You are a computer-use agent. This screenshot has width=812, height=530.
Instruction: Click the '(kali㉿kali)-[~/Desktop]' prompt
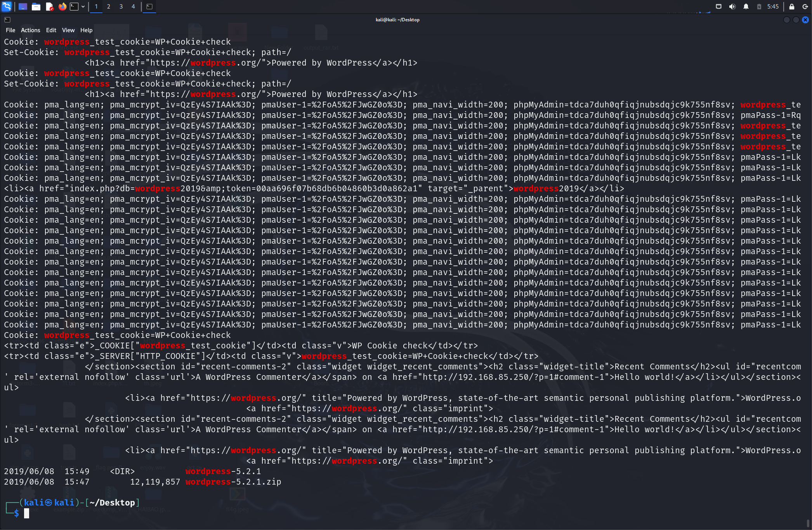[79, 503]
